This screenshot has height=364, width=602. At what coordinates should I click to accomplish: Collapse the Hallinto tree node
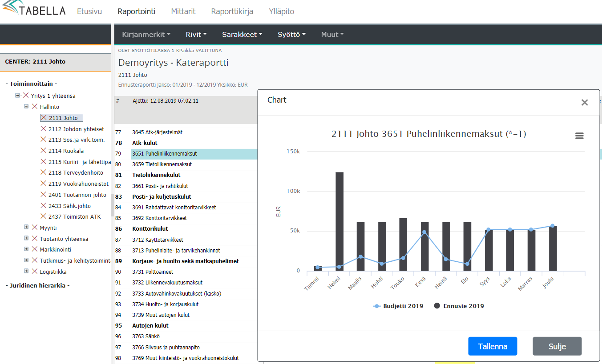click(26, 107)
